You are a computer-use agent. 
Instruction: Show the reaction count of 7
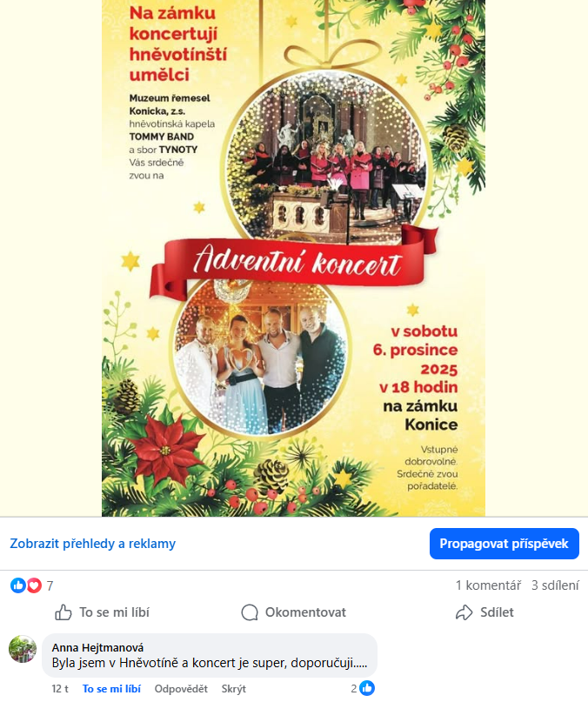click(x=50, y=585)
